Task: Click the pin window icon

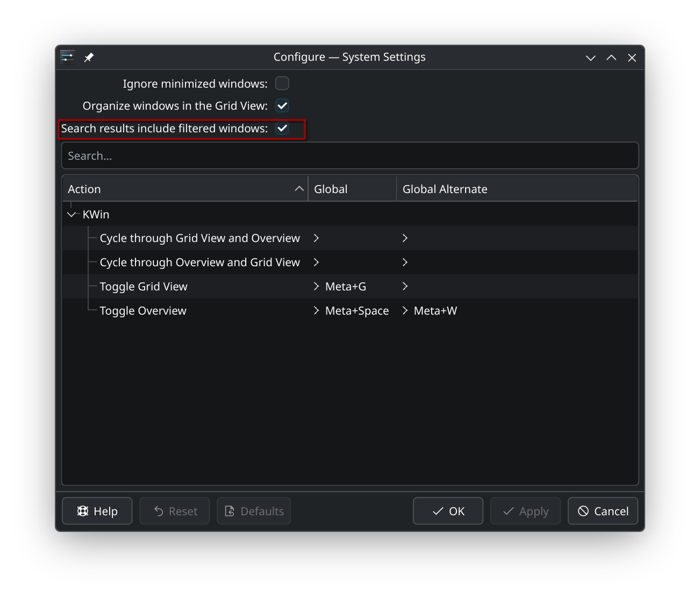Action: 89,57
